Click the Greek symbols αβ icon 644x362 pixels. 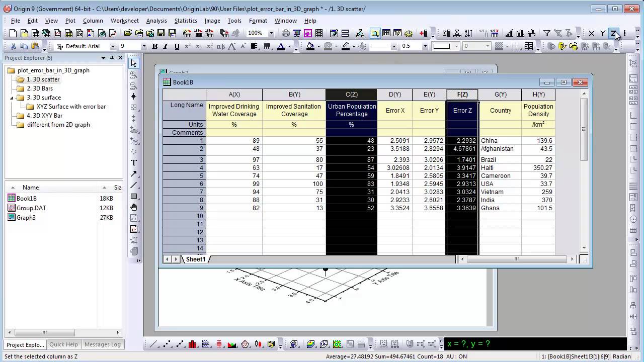point(221,46)
